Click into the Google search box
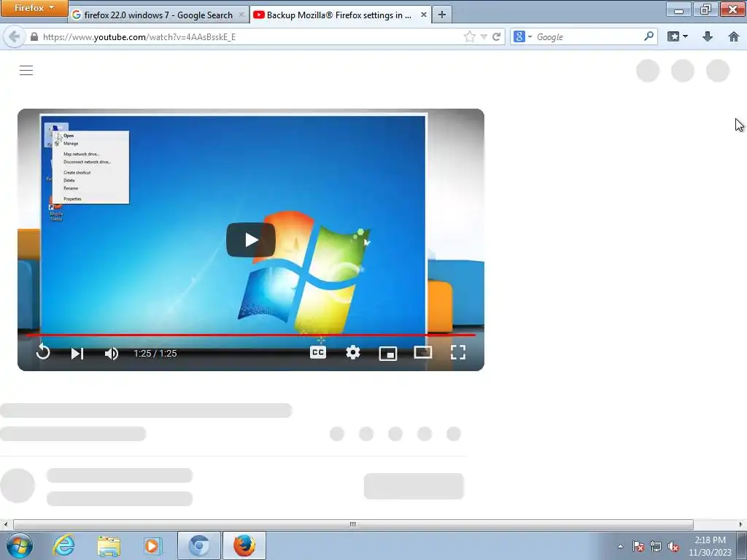This screenshot has height=560, width=747. pyautogui.click(x=589, y=36)
